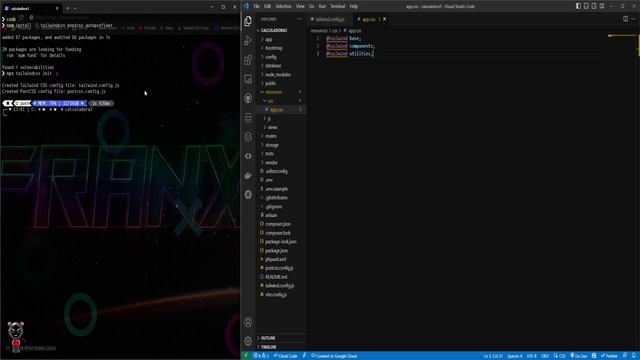The image size is (640, 360).
Task: Open the Remote Explorer icon in the activity bar
Action: 248,79
